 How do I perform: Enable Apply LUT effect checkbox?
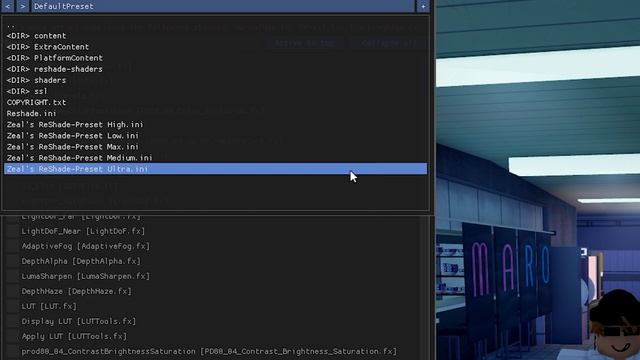[x=12, y=336]
